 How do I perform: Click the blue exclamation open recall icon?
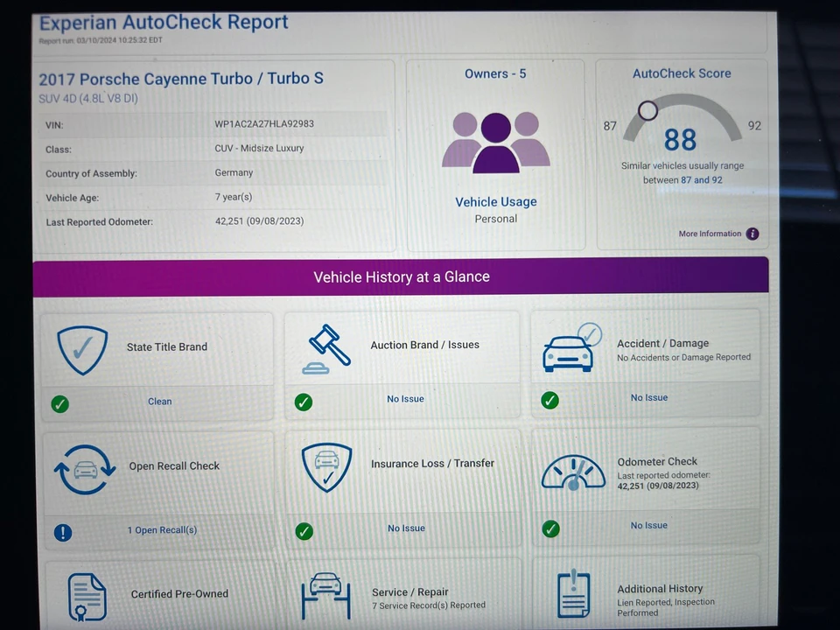63,533
